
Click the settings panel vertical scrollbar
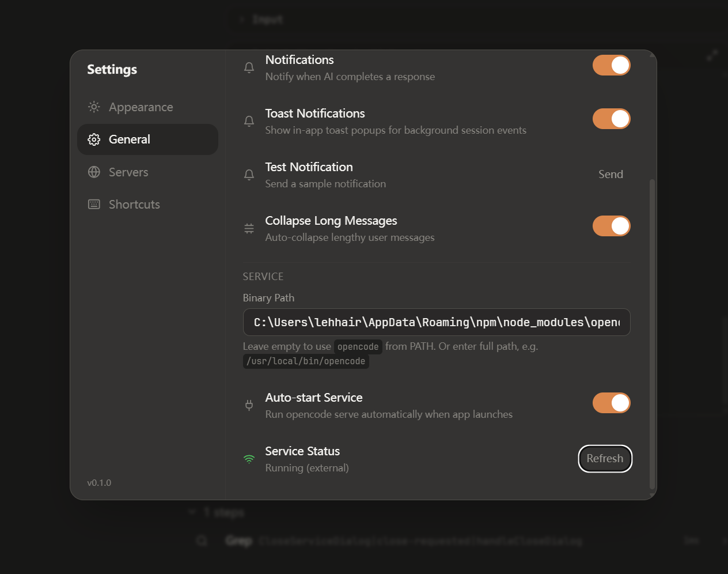(x=652, y=334)
